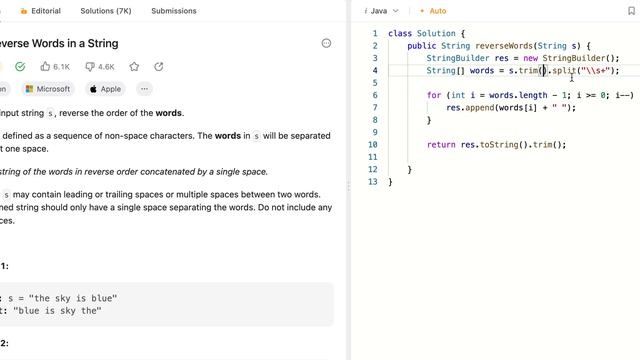The width and height of the screenshot is (640, 360).
Task: Click the solved green checkmark icon
Action: point(20,67)
